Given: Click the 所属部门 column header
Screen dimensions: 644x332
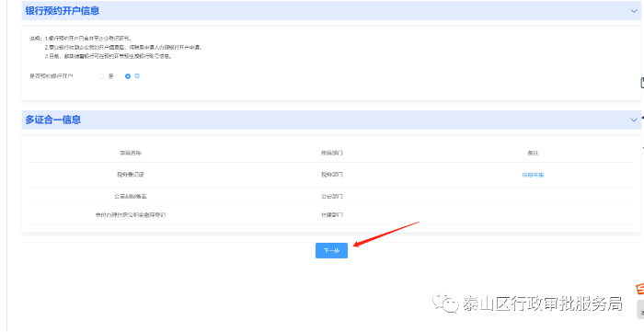Looking at the screenshot, I should pyautogui.click(x=332, y=153).
